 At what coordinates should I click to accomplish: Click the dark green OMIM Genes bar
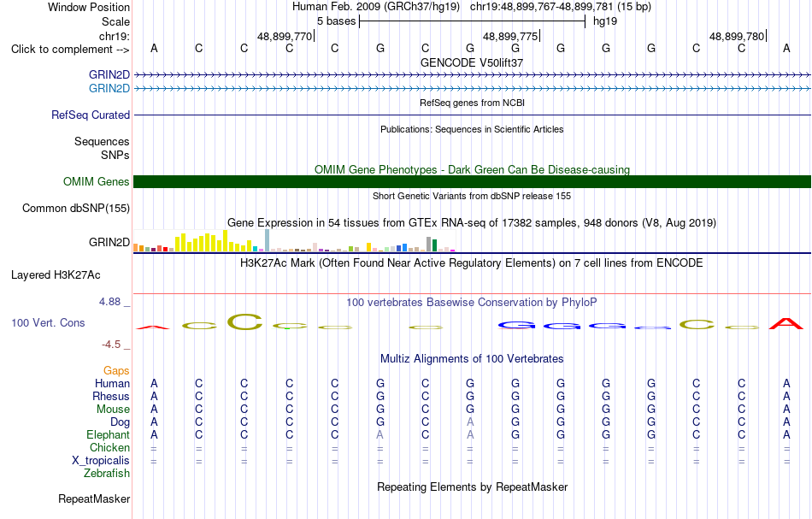[x=472, y=181]
